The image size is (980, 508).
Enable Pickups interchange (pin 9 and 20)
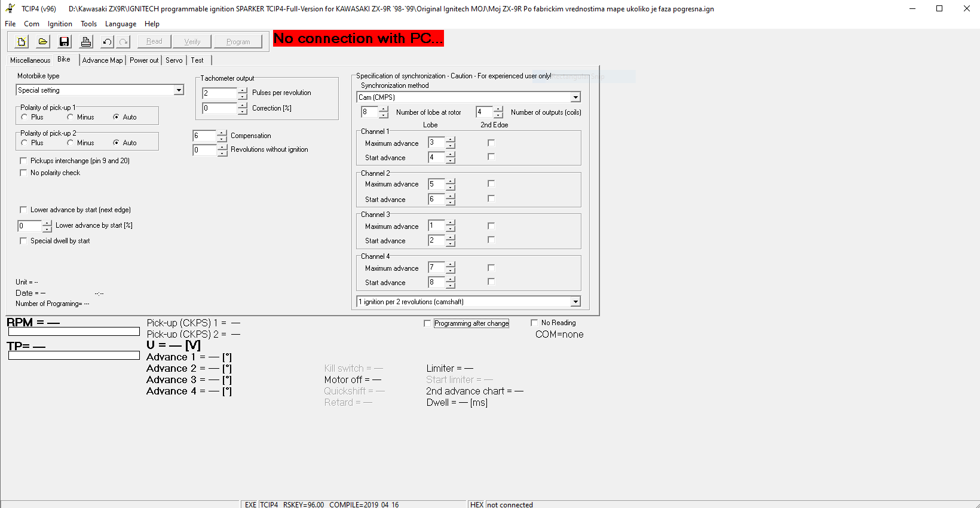23,161
